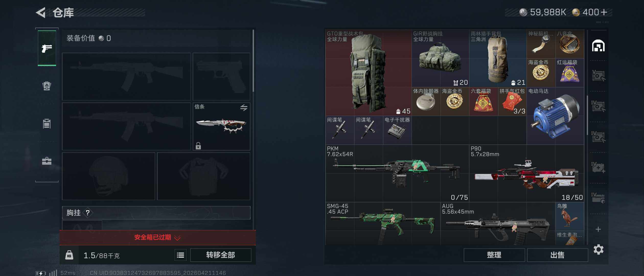Open the storage settings gear icon
This screenshot has width=644, height=276.
599,249
